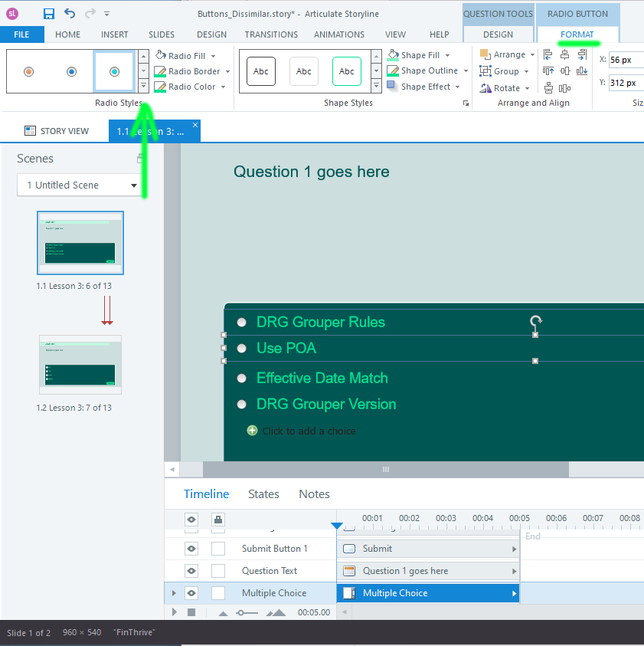Click the Save icon in title bar
The image size is (644, 646).
[x=49, y=14]
